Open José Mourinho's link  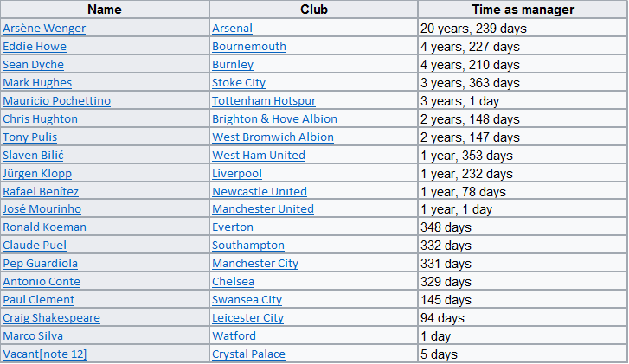[x=44, y=209]
